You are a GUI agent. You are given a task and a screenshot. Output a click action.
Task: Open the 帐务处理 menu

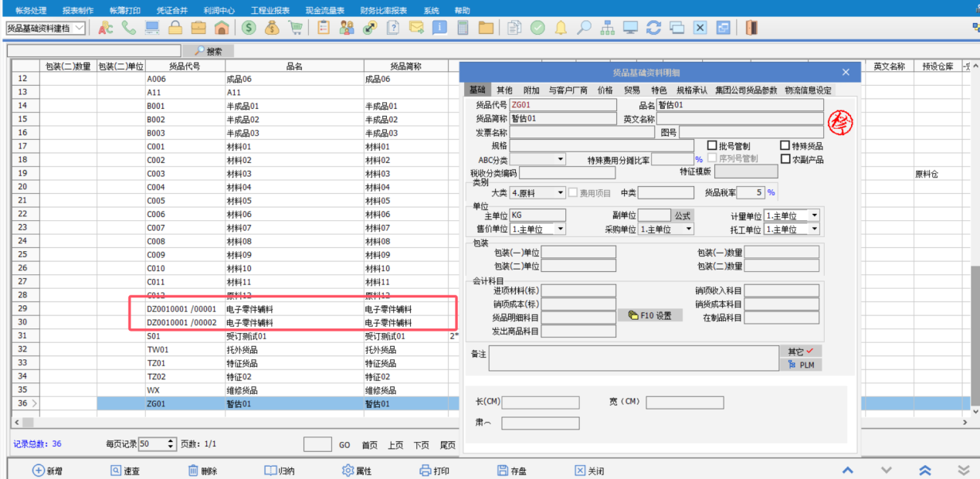(x=31, y=11)
